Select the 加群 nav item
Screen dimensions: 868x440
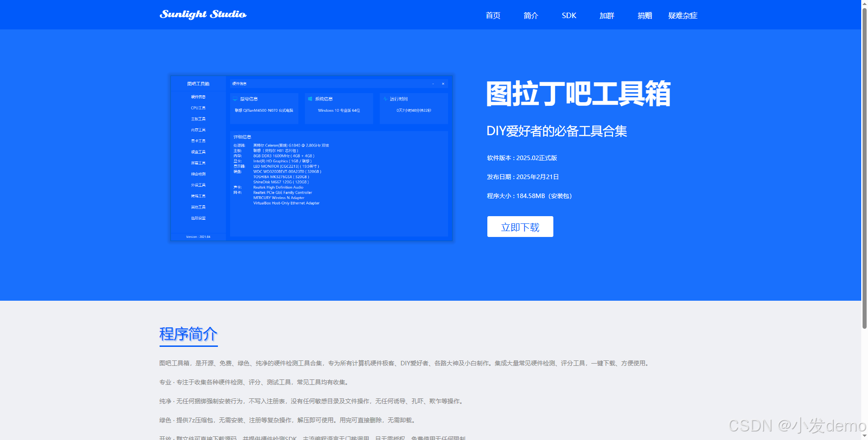(x=607, y=15)
